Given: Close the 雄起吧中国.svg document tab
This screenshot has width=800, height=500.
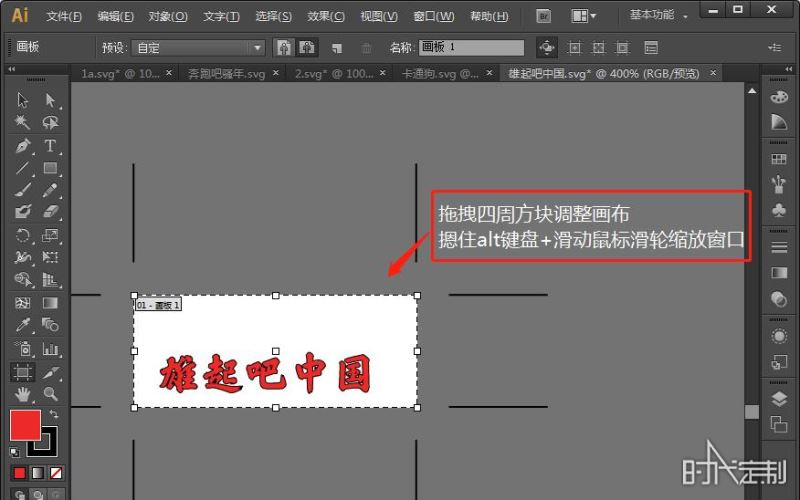Looking at the screenshot, I should pos(713,73).
